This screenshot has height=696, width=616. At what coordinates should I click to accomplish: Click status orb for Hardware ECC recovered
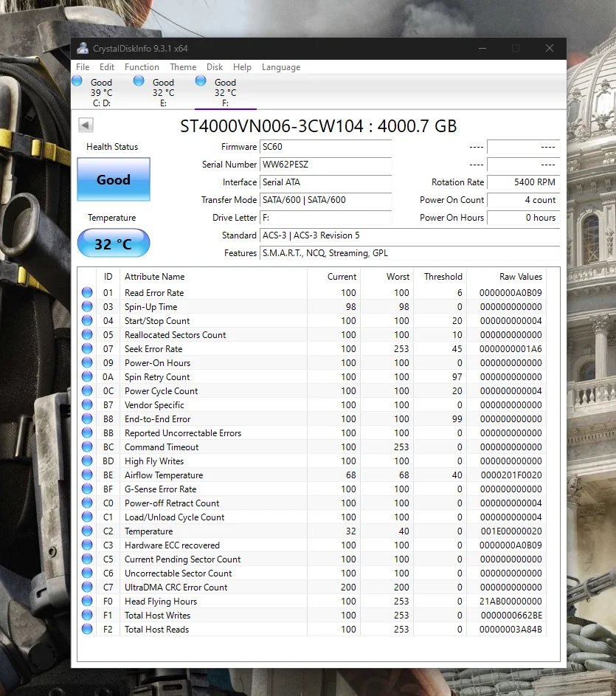coord(87,545)
